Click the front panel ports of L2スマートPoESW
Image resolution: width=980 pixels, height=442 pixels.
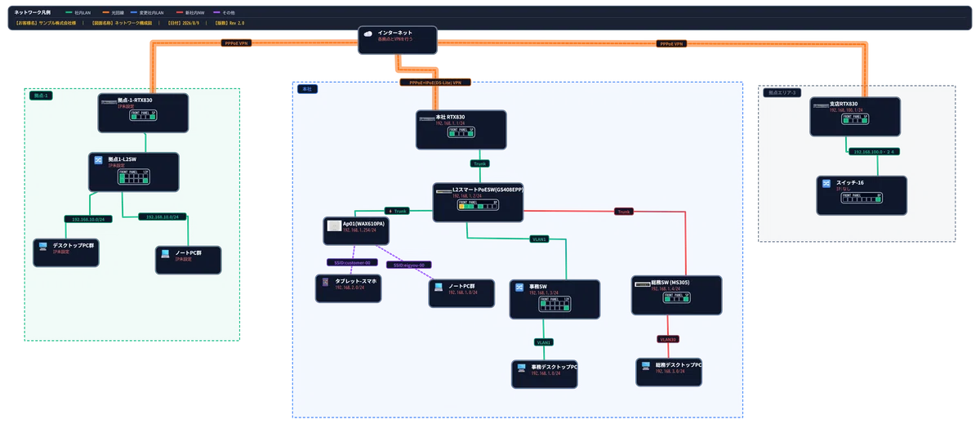(478, 206)
